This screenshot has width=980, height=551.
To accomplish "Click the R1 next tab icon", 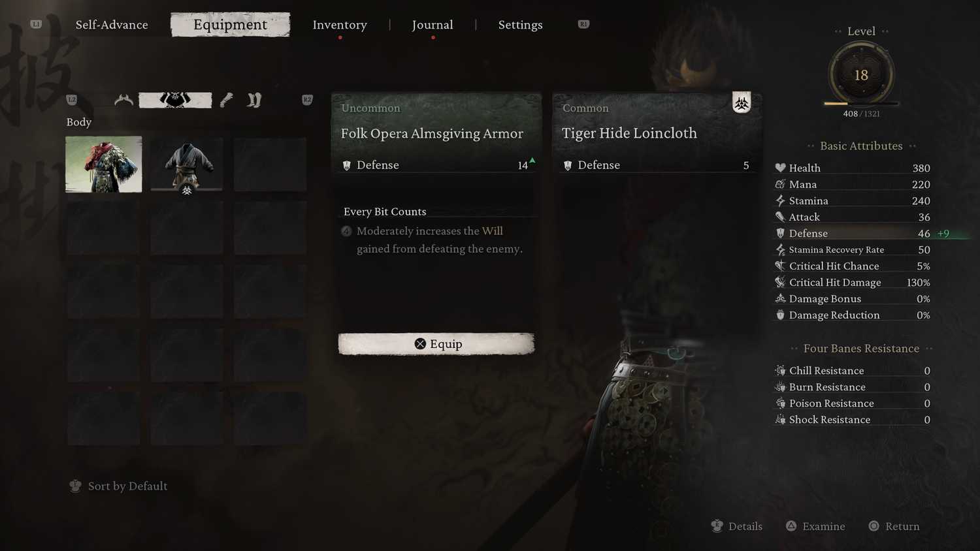I will point(583,24).
